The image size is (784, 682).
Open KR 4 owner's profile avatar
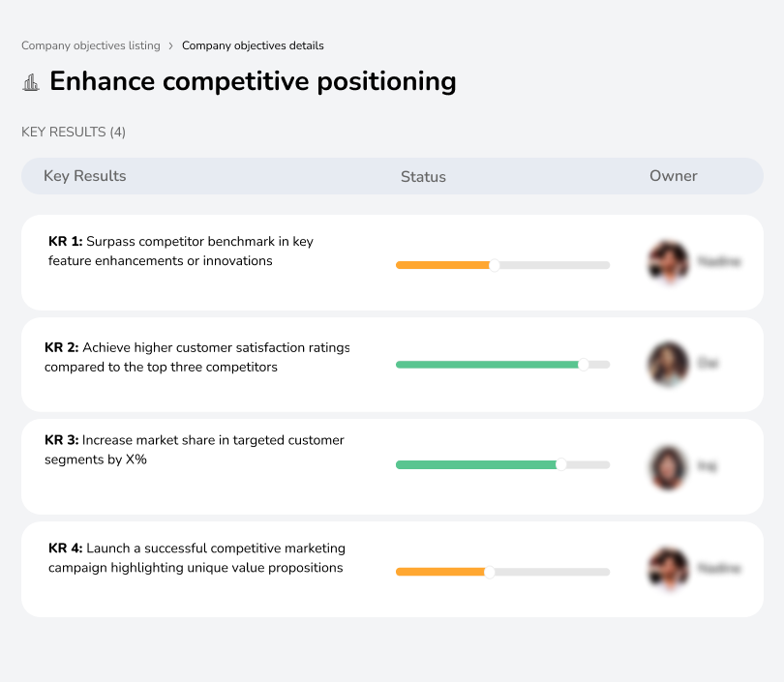point(667,568)
